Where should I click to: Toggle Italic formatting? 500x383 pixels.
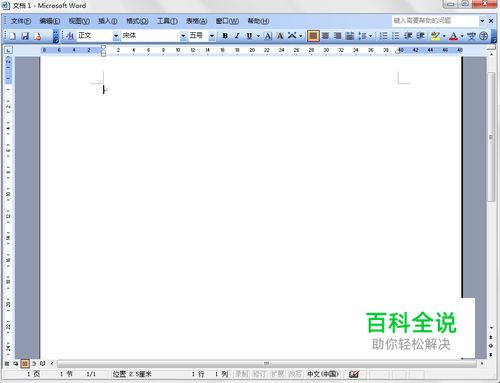237,36
